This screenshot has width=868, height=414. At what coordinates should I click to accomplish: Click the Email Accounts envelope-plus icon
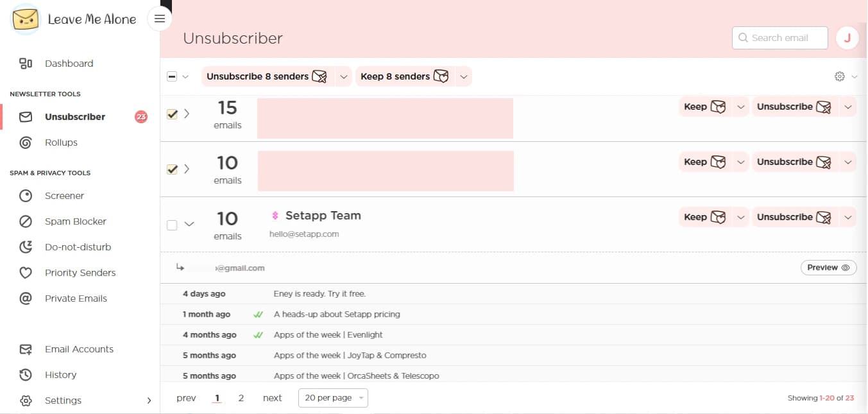point(26,349)
